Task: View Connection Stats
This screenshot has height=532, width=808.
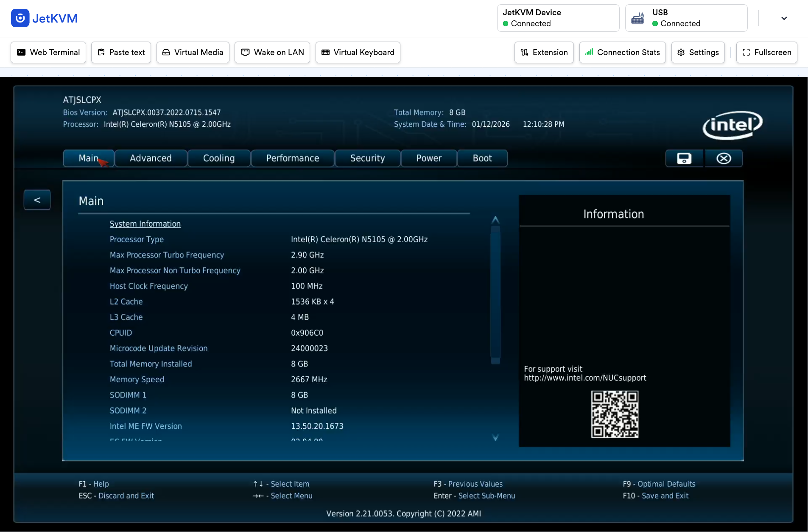Action: tap(622, 52)
